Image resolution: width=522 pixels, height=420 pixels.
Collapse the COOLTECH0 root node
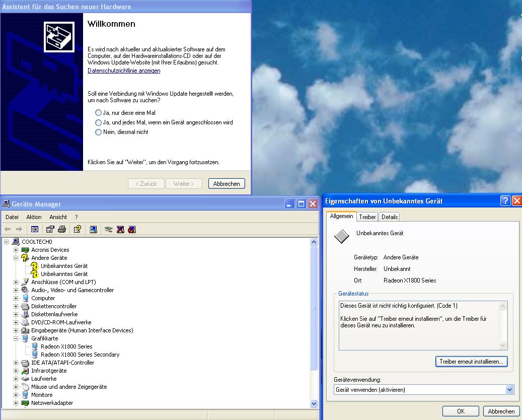click(6, 242)
